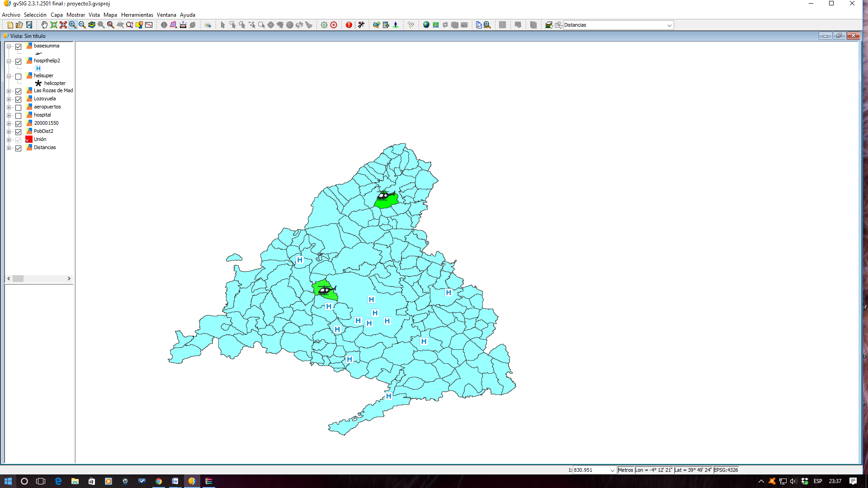Click the Zoom previous red-arrow magnifier icon
Viewport: 868px width, 488px height.
click(x=111, y=25)
